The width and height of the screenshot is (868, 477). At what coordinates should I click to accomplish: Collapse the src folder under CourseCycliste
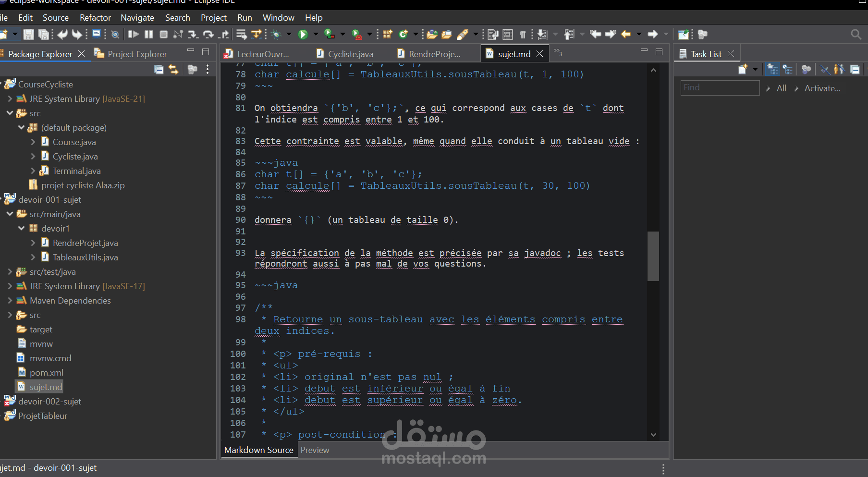point(10,113)
